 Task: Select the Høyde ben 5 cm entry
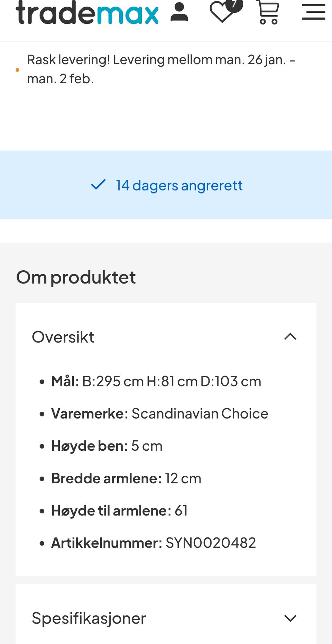107,446
